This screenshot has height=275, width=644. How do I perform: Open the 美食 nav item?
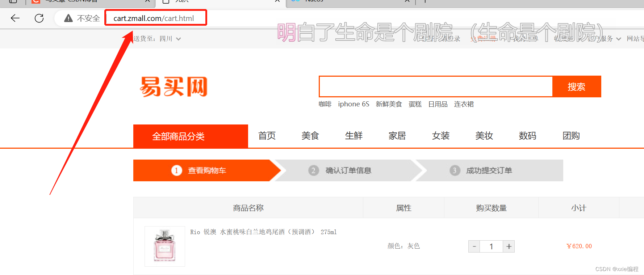310,136
